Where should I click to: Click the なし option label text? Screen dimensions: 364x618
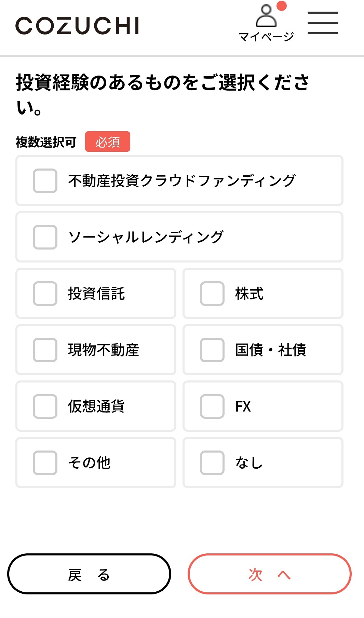(x=249, y=463)
